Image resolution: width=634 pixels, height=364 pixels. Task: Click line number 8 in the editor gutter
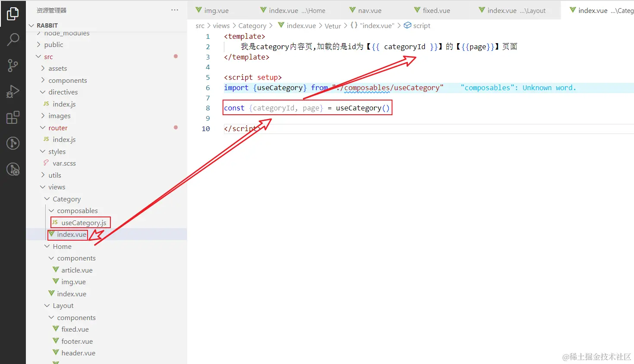coord(208,108)
